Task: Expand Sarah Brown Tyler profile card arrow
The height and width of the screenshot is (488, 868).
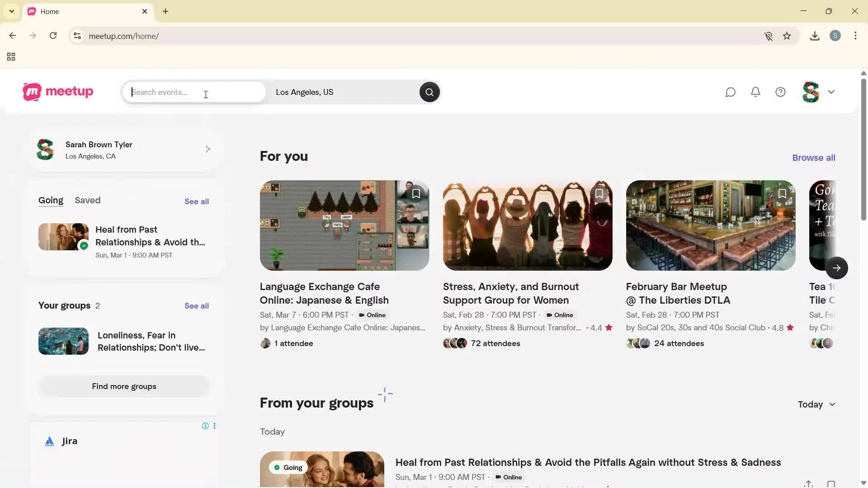Action: [x=208, y=149]
